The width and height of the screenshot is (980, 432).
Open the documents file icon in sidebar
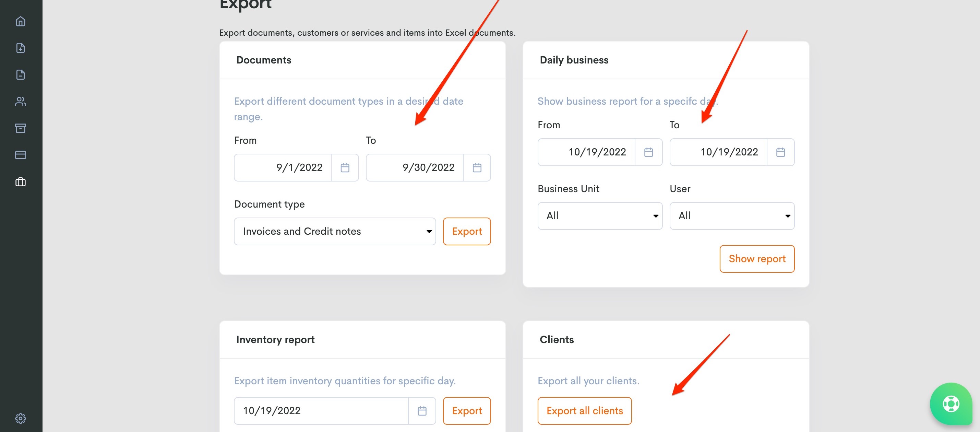(21, 74)
